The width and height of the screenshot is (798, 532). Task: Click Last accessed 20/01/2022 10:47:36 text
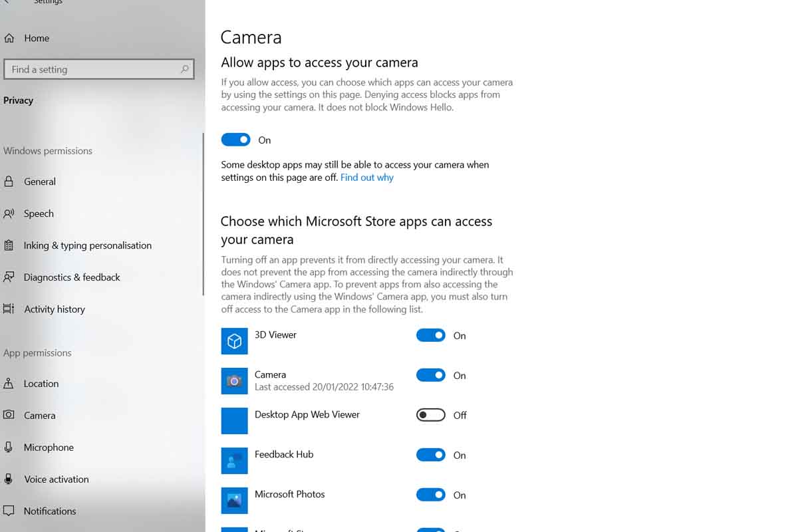point(324,387)
